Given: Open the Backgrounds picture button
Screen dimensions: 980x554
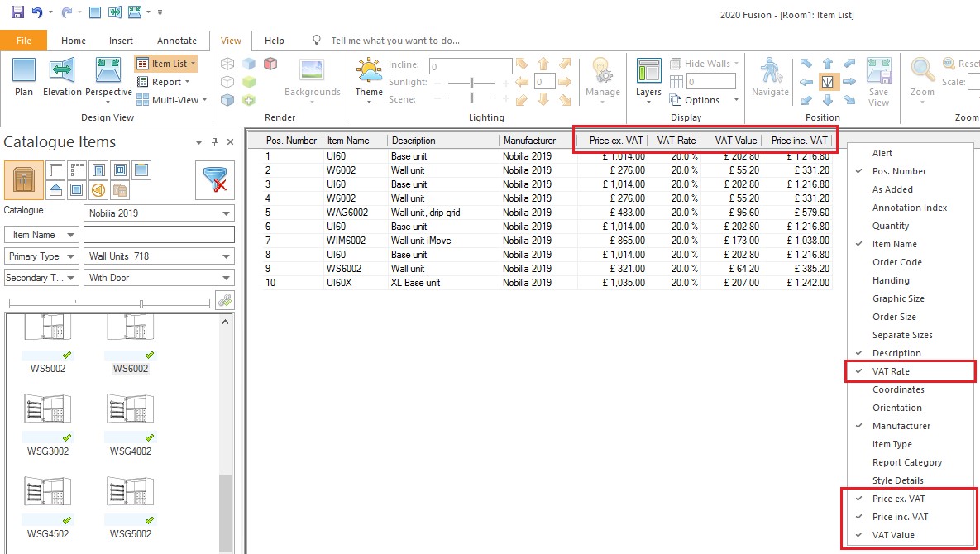Looking at the screenshot, I should pyautogui.click(x=312, y=79).
